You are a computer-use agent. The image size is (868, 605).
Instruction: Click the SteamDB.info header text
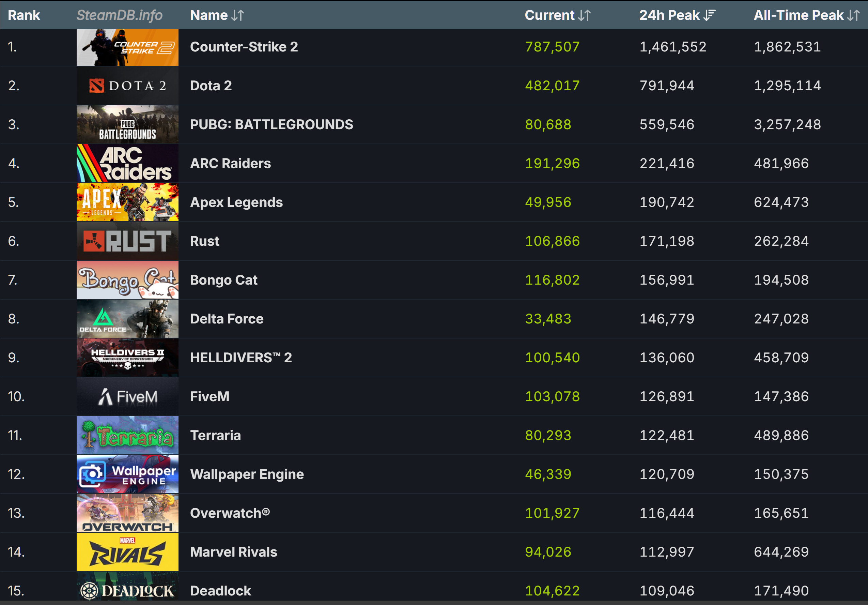click(120, 16)
